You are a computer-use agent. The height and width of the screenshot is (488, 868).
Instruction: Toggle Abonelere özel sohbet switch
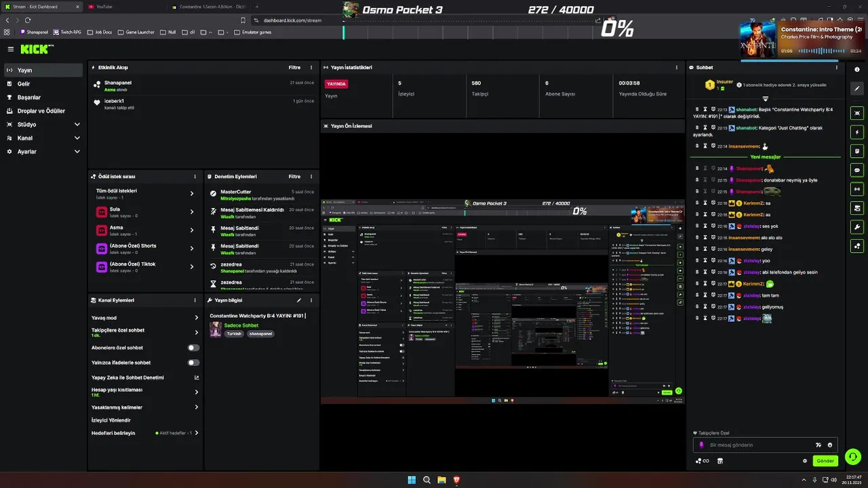click(x=193, y=348)
